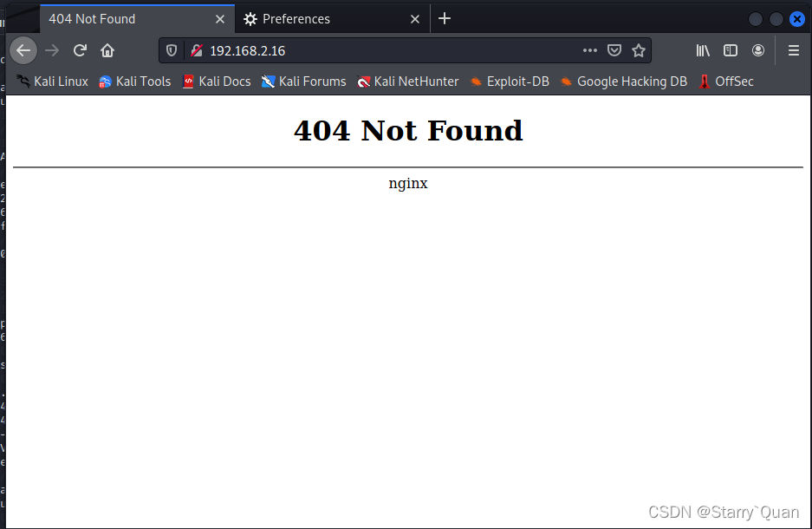Switch to the Preferences tab
This screenshot has height=529, width=812.
(x=332, y=19)
